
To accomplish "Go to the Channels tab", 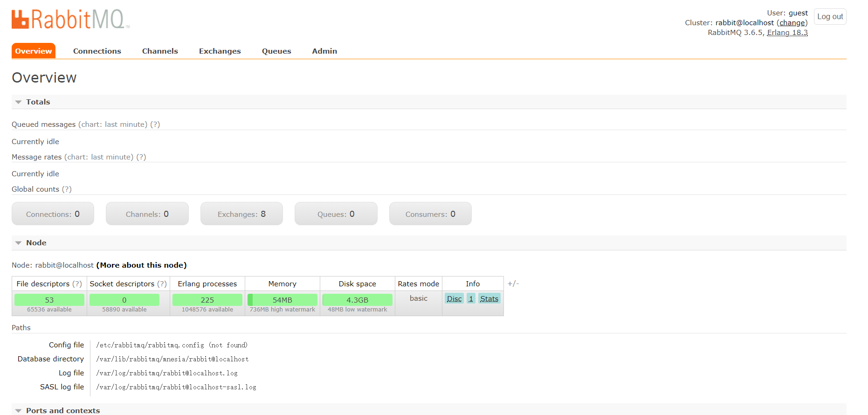I will coord(160,51).
